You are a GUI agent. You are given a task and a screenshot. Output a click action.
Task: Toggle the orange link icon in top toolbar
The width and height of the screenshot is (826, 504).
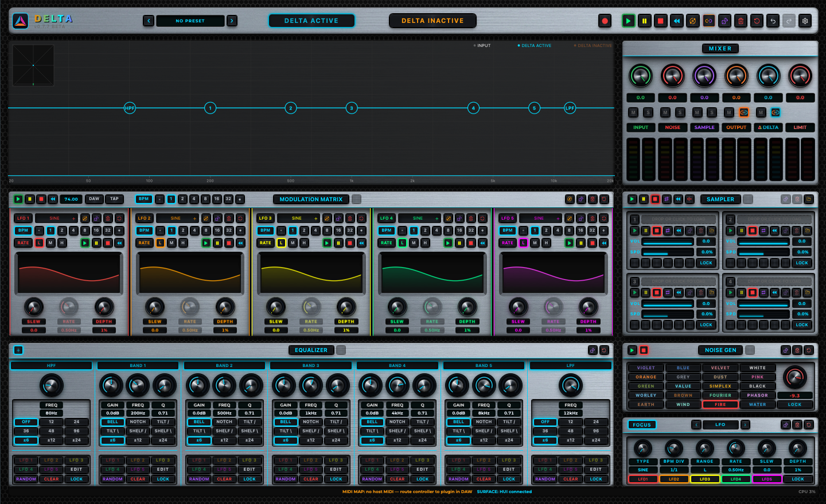(708, 21)
